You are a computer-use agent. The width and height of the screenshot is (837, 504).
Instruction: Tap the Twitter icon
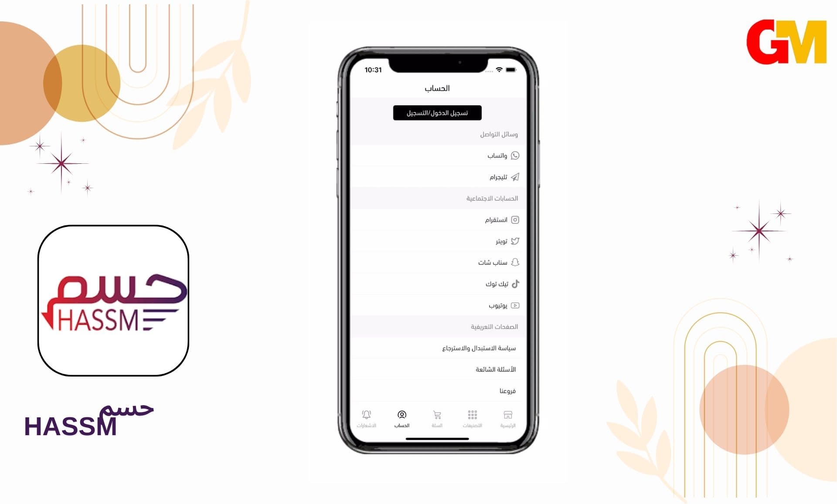(x=514, y=241)
